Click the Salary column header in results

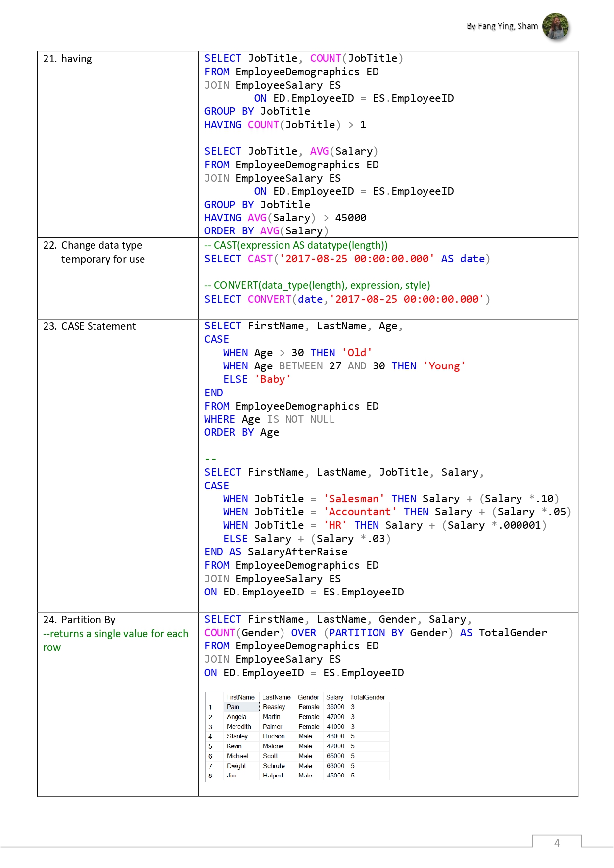coord(334,697)
